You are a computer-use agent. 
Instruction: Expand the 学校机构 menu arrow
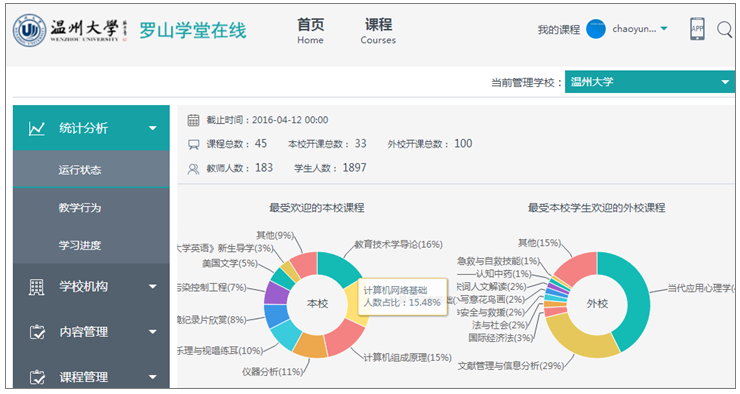pos(152,286)
